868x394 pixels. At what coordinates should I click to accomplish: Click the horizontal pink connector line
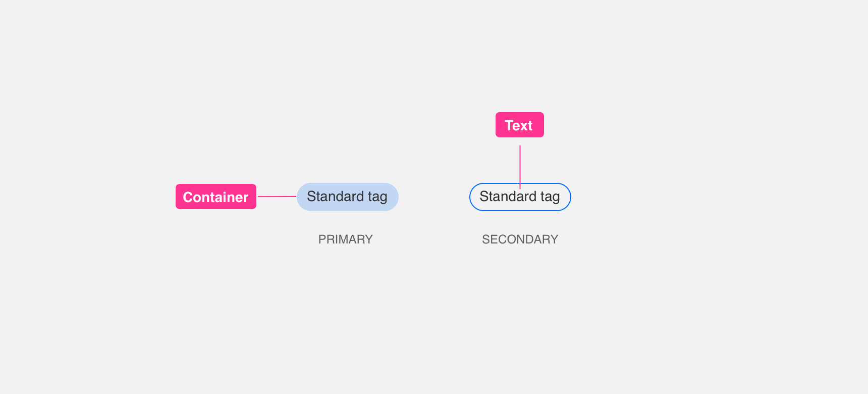(x=277, y=196)
